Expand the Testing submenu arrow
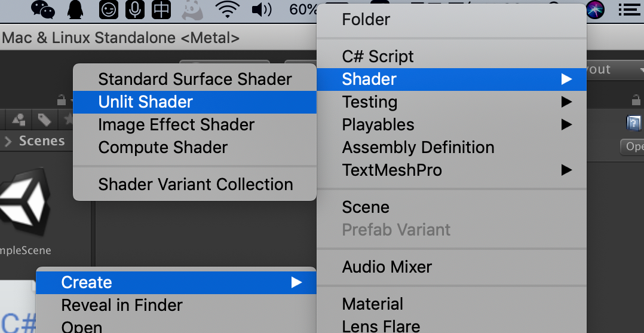This screenshot has width=644, height=333. click(566, 102)
